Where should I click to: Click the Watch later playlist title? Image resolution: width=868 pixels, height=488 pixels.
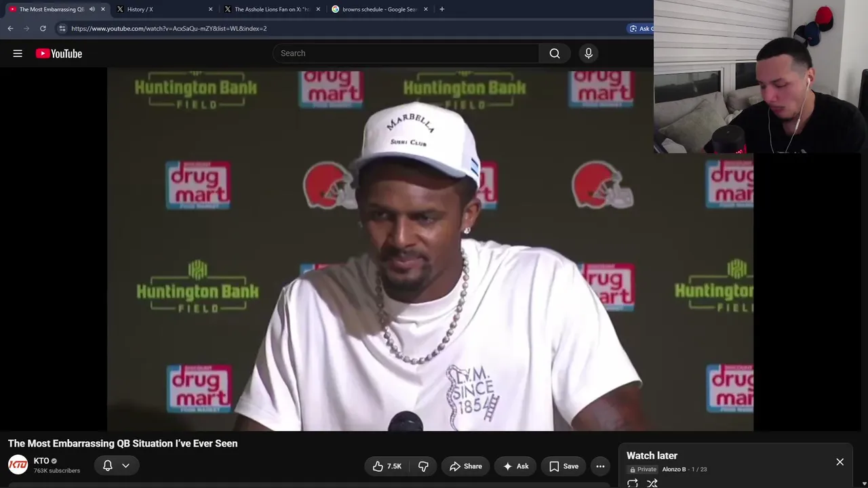coord(652,455)
